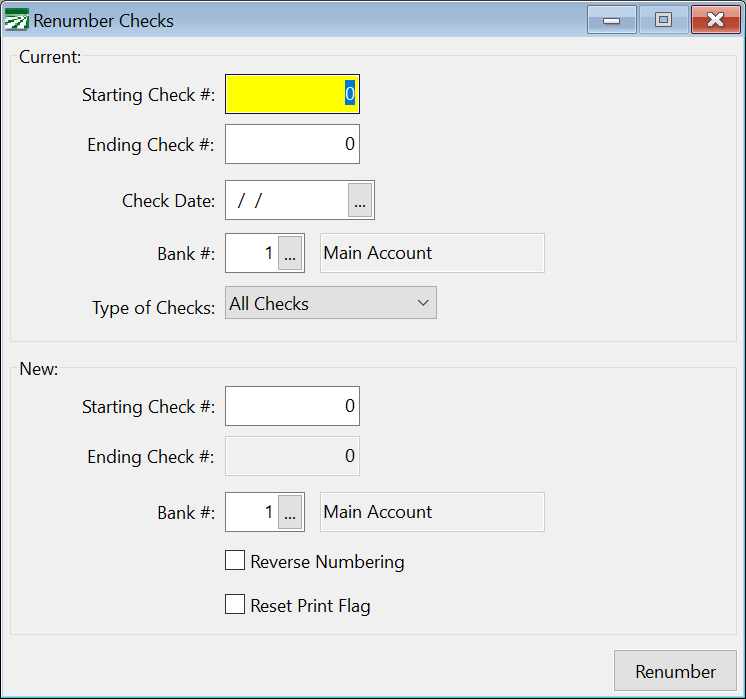Close the Renumber Checks window
746x699 pixels.
[715, 20]
